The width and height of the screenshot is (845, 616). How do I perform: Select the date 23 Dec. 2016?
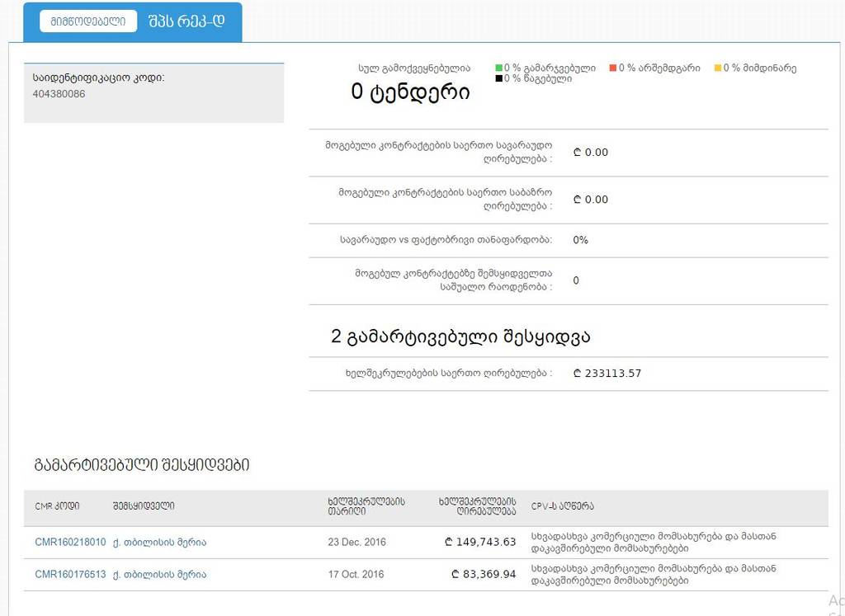[x=356, y=542]
